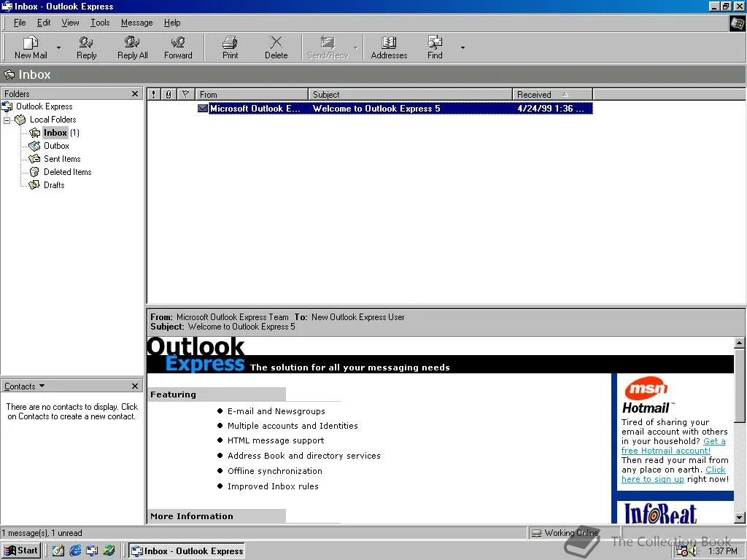Click the Quick Launch channels icon
This screenshot has width=747, height=560.
click(109, 551)
